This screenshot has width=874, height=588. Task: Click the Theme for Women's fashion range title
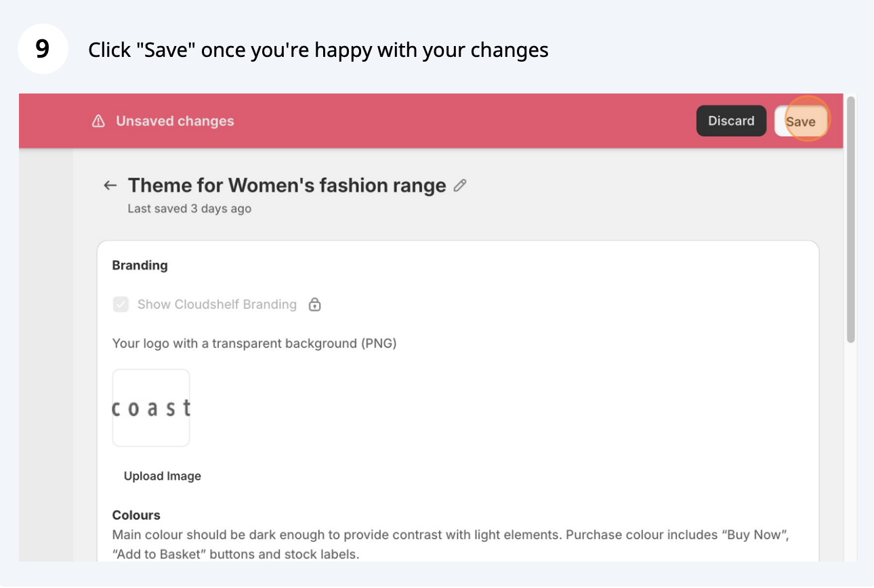287,186
